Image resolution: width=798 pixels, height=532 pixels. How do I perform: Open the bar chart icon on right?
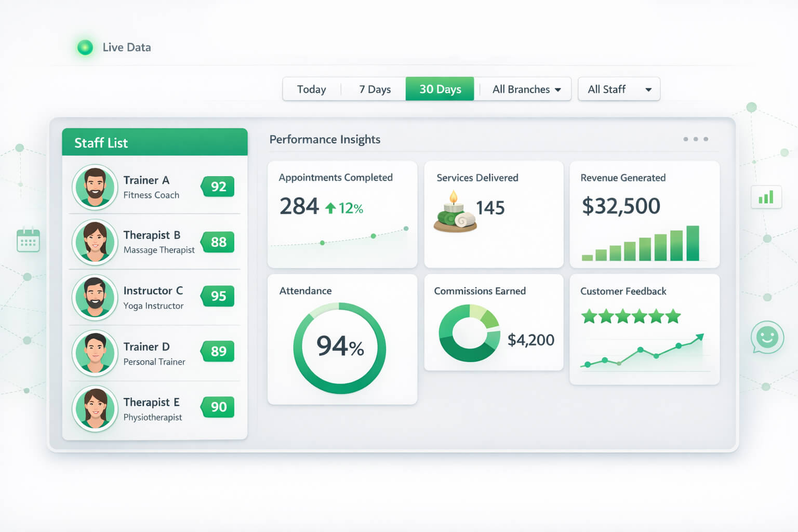tap(766, 197)
